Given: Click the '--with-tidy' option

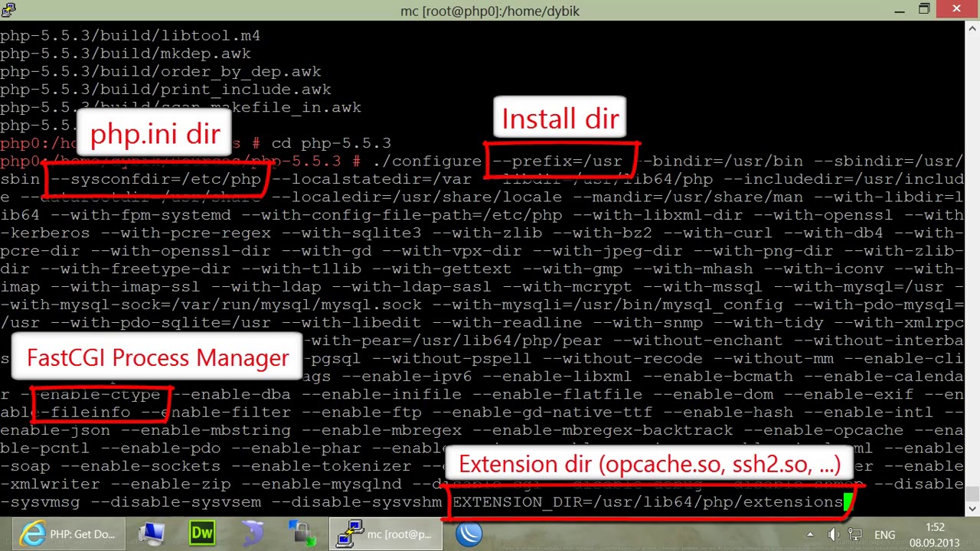Looking at the screenshot, I should 768,323.
